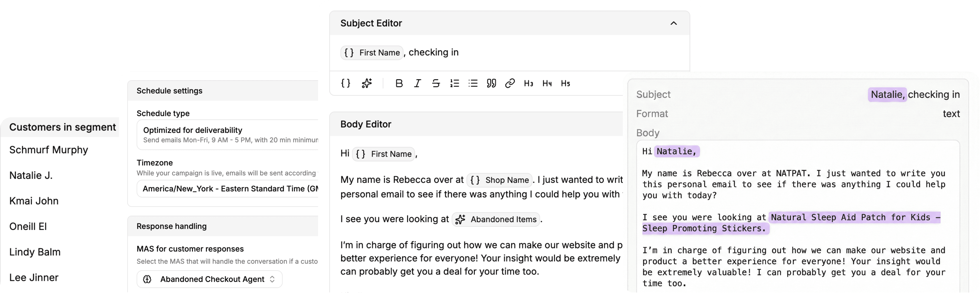Insert a bulleted list
The height and width of the screenshot is (293, 980).
(x=473, y=83)
